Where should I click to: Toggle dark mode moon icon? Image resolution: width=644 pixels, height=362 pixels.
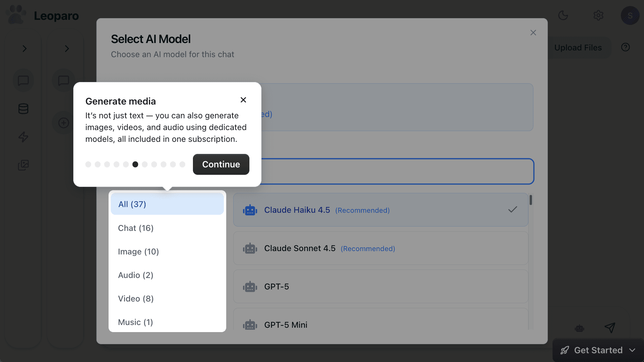(x=563, y=15)
